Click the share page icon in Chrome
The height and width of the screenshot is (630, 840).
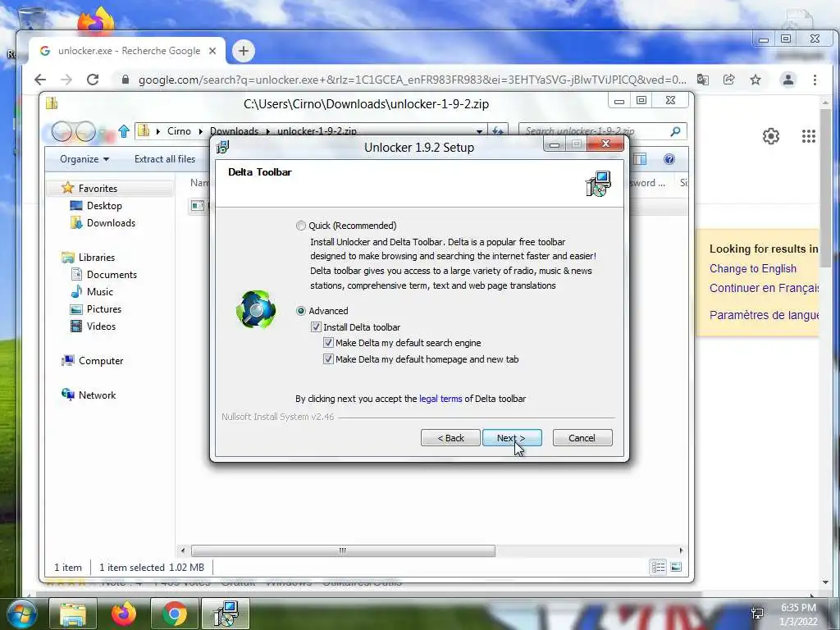[x=729, y=80]
